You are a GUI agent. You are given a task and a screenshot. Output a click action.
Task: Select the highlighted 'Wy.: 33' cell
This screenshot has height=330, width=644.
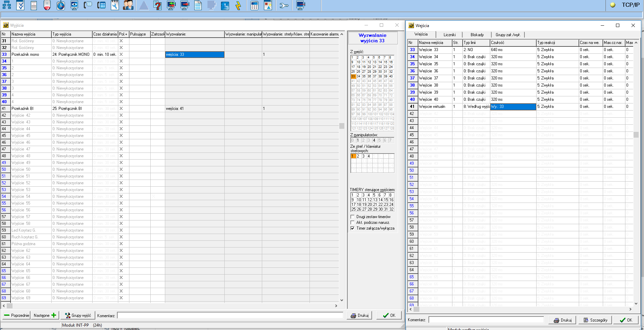[513, 107]
